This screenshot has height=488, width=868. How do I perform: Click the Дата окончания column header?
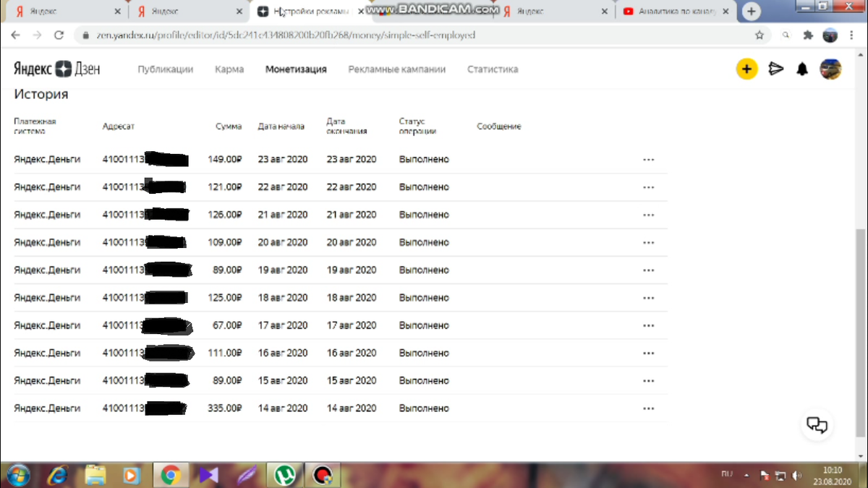(x=346, y=127)
